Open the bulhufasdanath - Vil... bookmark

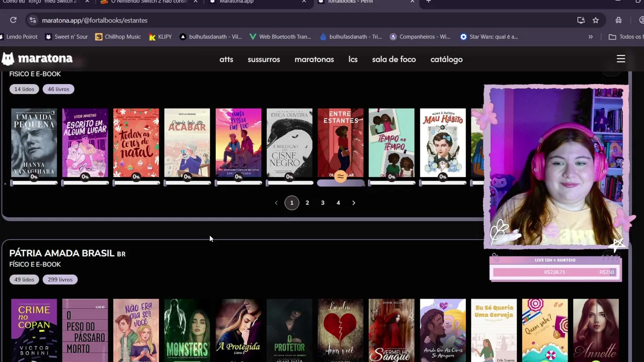211,37
